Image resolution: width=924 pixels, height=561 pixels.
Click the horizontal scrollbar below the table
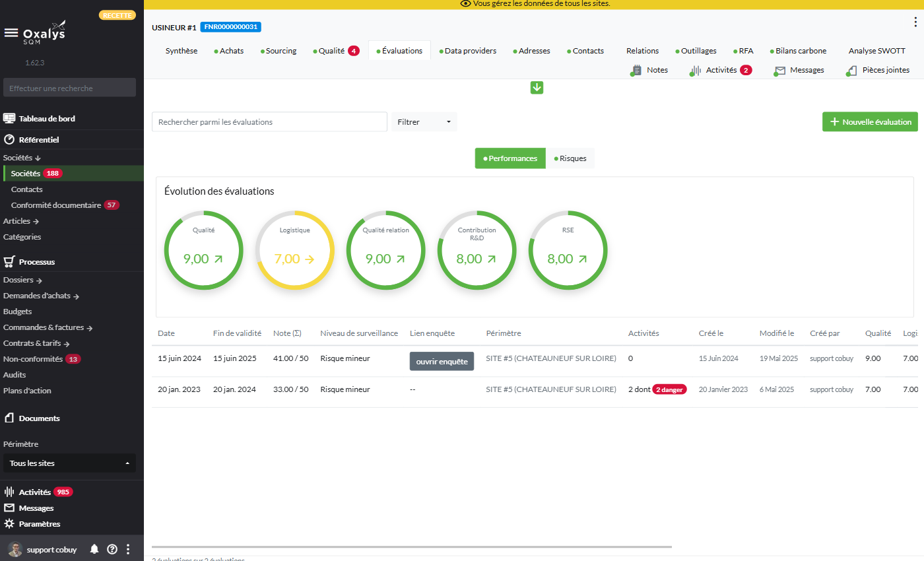pos(411,547)
